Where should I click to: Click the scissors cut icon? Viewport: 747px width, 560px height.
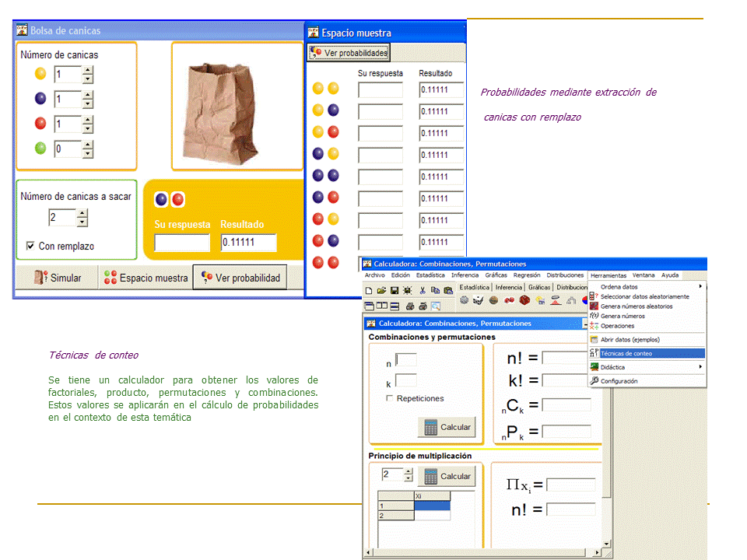click(423, 290)
